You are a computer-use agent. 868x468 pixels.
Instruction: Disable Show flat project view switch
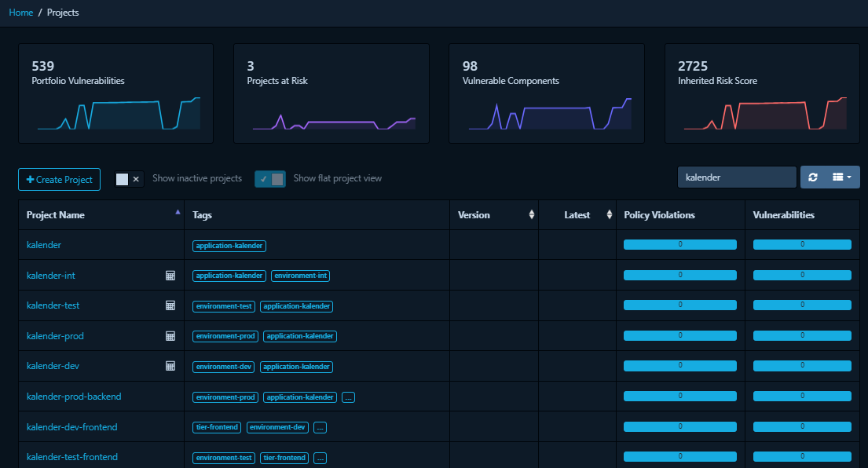[x=269, y=179]
